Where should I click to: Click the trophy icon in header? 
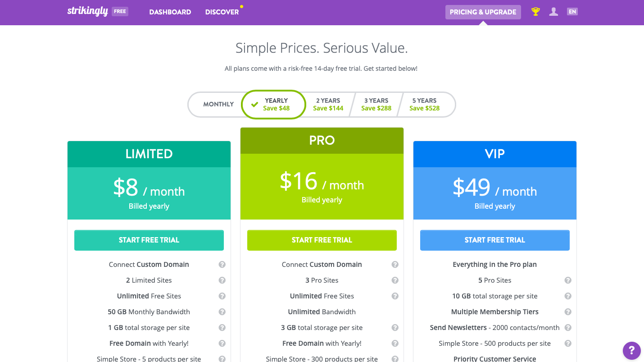535,12
